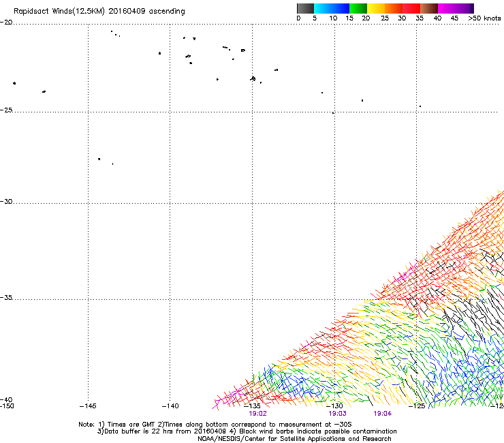Click the legend tick label 40

point(438,18)
